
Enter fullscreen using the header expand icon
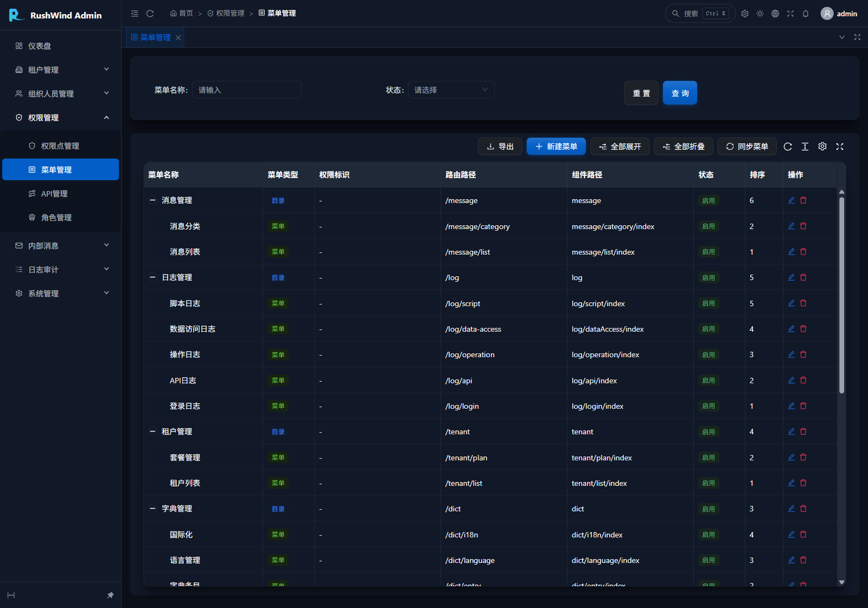coord(790,14)
